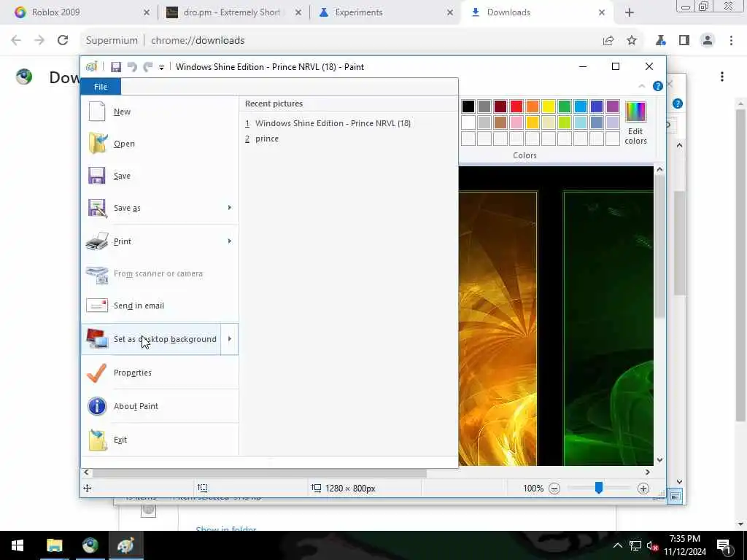Expand Set as desktop background submenu arrow
This screenshot has height=560, width=747.
230,339
